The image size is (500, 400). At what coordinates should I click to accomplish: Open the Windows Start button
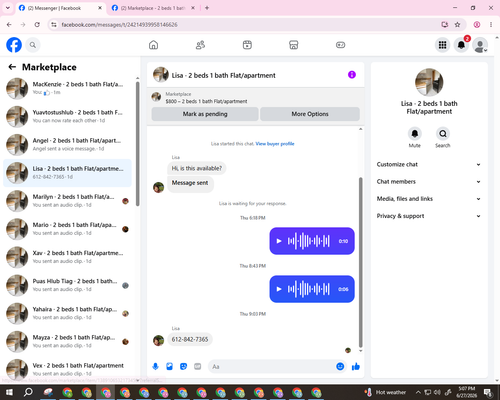[9, 392]
